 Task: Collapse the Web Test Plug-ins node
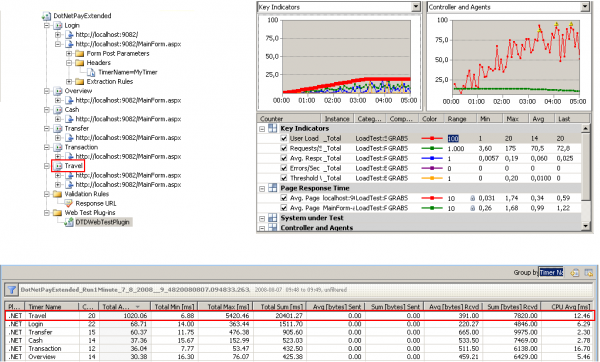click(47, 213)
